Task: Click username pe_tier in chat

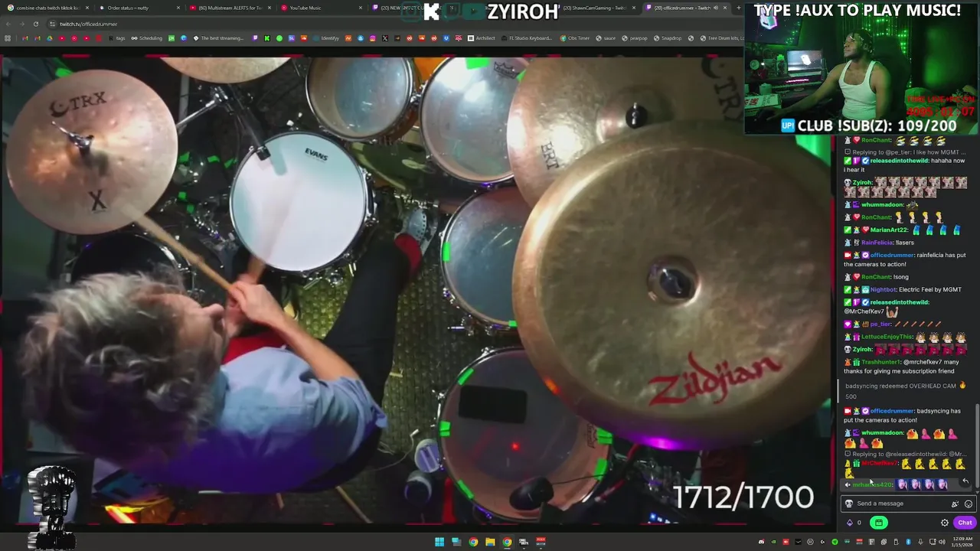Action: (x=880, y=324)
